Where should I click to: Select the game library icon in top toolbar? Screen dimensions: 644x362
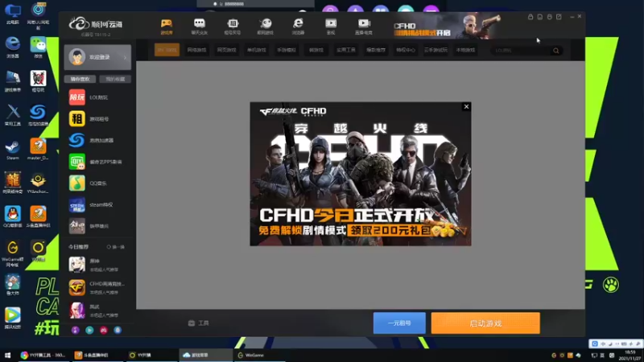point(167,27)
